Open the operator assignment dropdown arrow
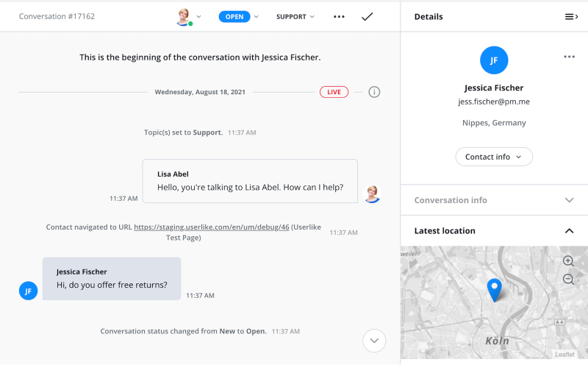The image size is (588, 365). tap(198, 16)
